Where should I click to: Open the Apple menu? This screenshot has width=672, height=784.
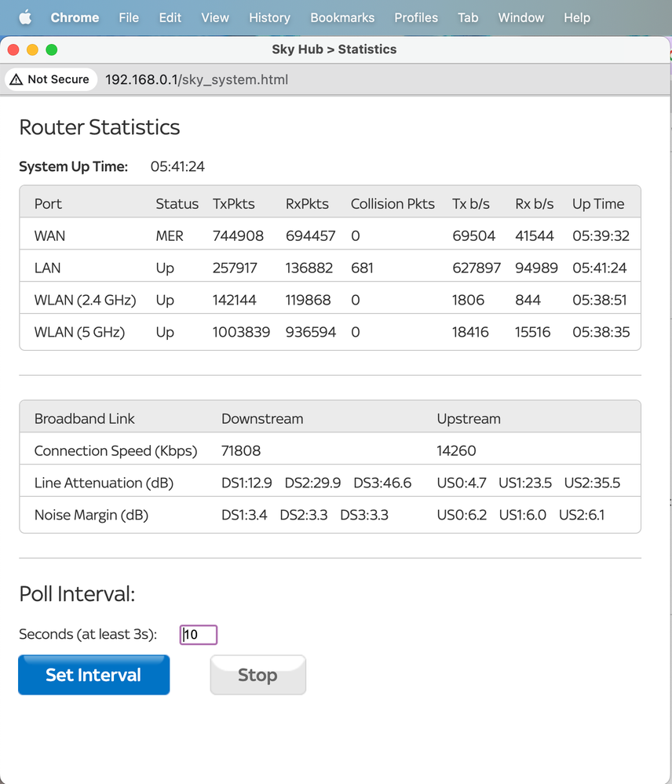[x=25, y=17]
